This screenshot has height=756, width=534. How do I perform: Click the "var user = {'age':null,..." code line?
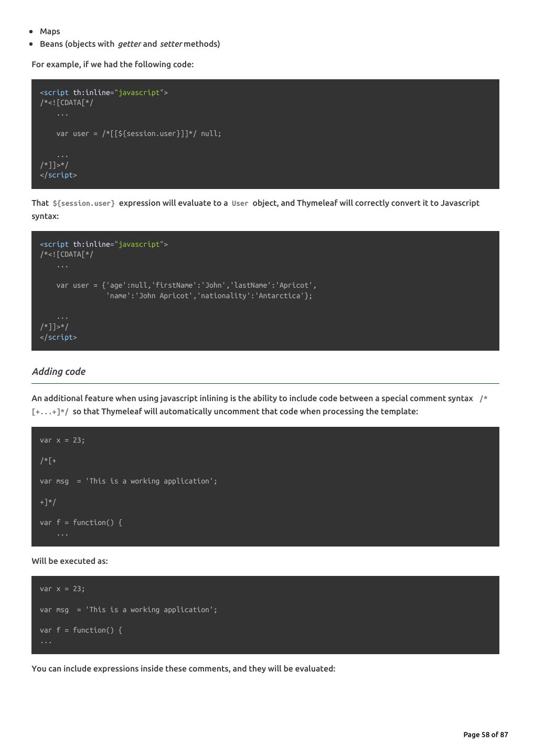point(186,286)
